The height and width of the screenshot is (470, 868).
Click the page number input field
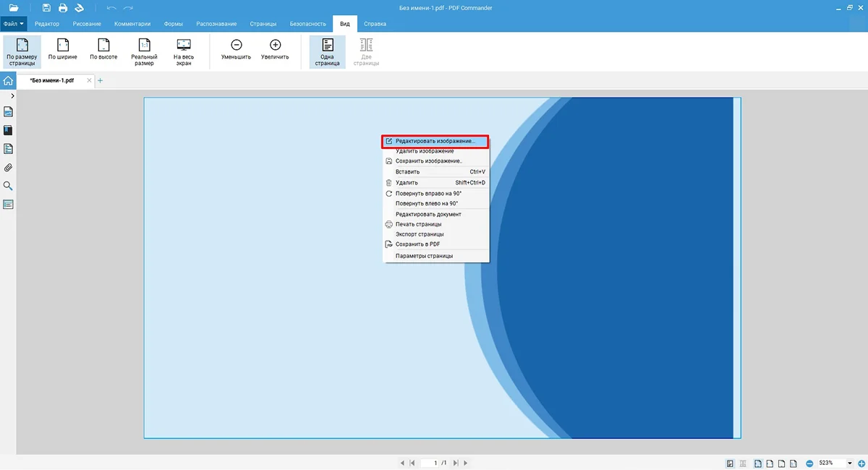[433, 463]
